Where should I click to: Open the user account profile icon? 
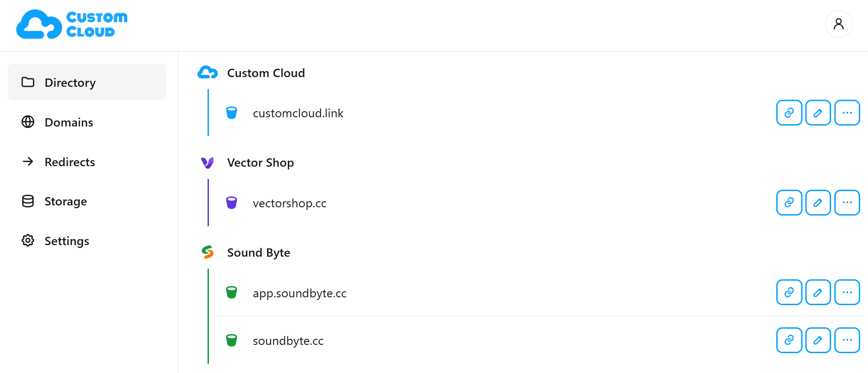(x=838, y=24)
